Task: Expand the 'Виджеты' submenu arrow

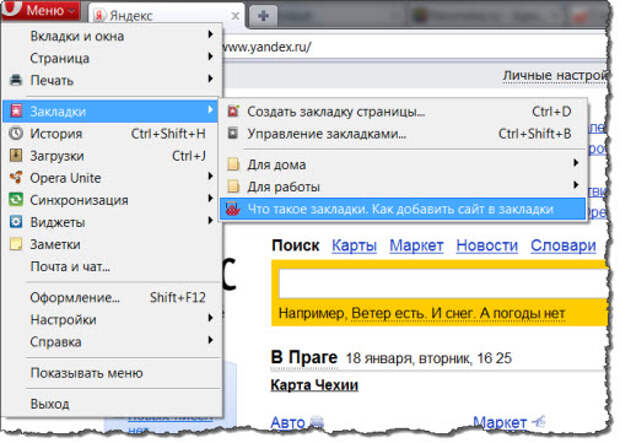Action: point(211,221)
